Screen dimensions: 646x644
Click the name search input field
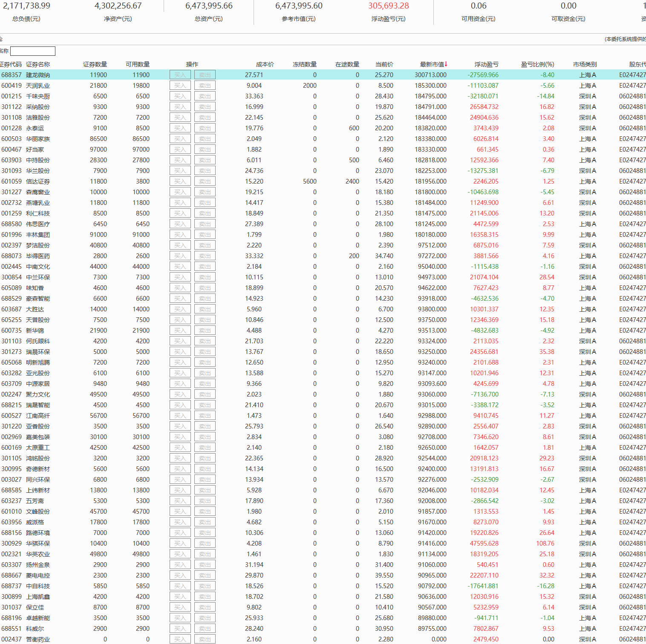33,51
